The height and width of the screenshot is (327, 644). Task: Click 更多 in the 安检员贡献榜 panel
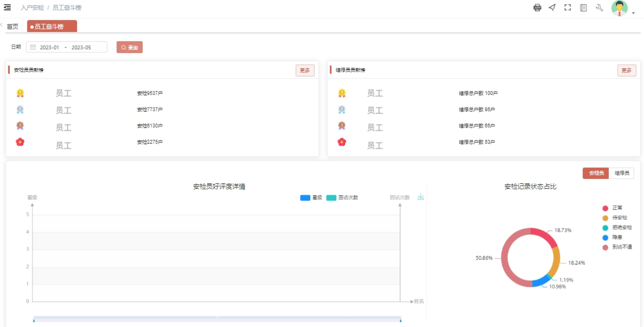[305, 70]
